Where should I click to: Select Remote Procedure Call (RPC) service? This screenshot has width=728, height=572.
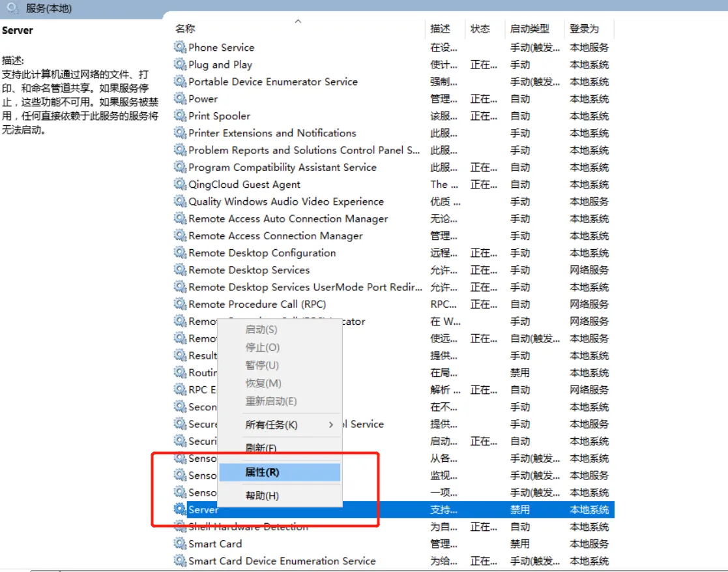tap(257, 304)
